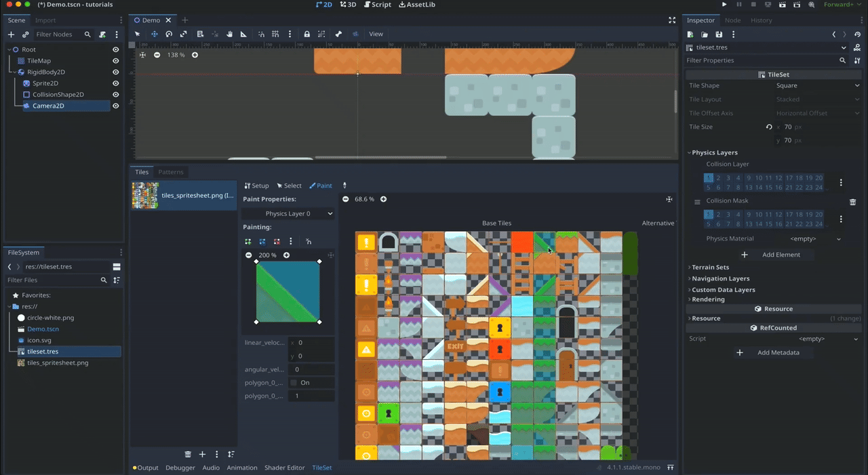The width and height of the screenshot is (868, 475).
Task: Open the skeleton bone options icon
Action: [338, 34]
